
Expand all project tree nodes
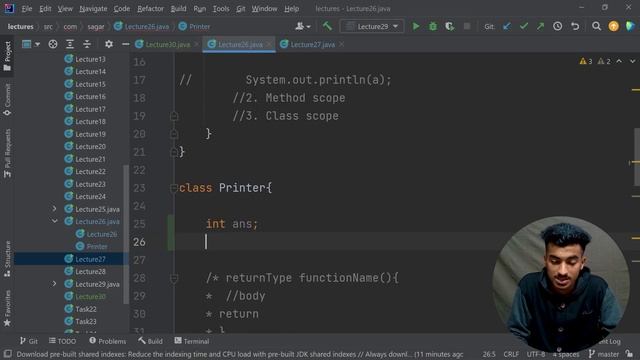pos(70,44)
